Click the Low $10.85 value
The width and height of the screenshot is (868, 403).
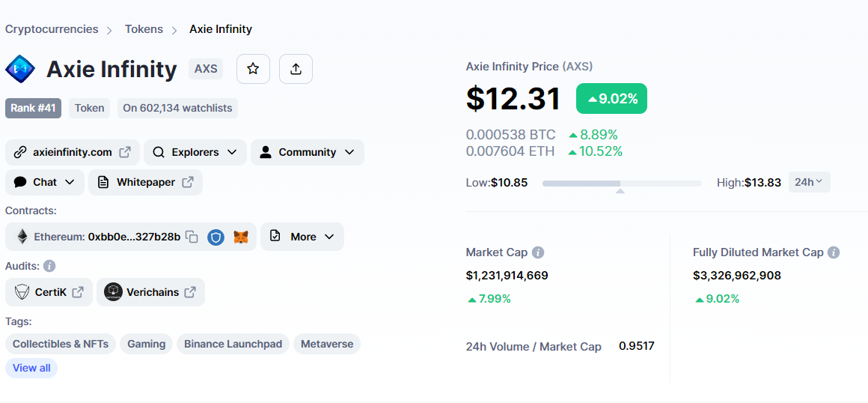[x=510, y=182]
